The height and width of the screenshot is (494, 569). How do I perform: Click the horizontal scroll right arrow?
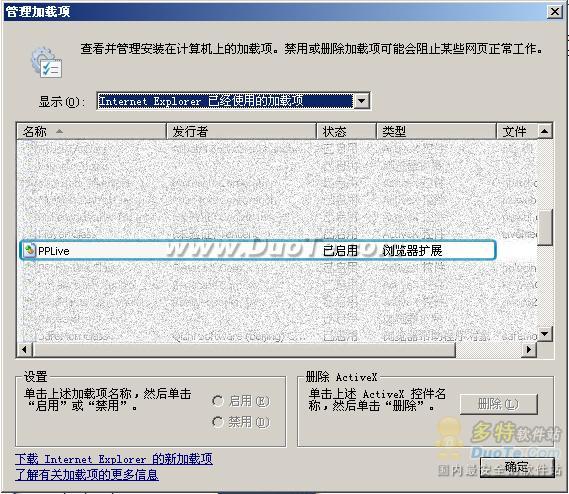click(529, 350)
